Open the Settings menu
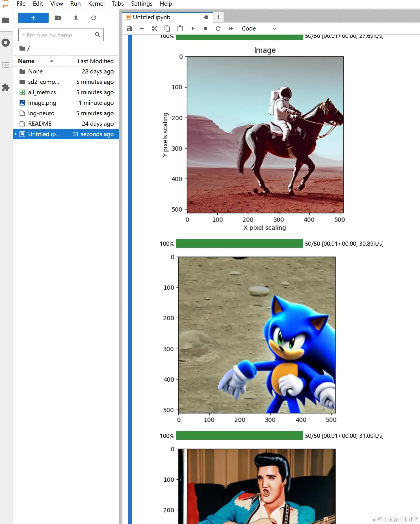420x524 pixels. click(x=142, y=4)
